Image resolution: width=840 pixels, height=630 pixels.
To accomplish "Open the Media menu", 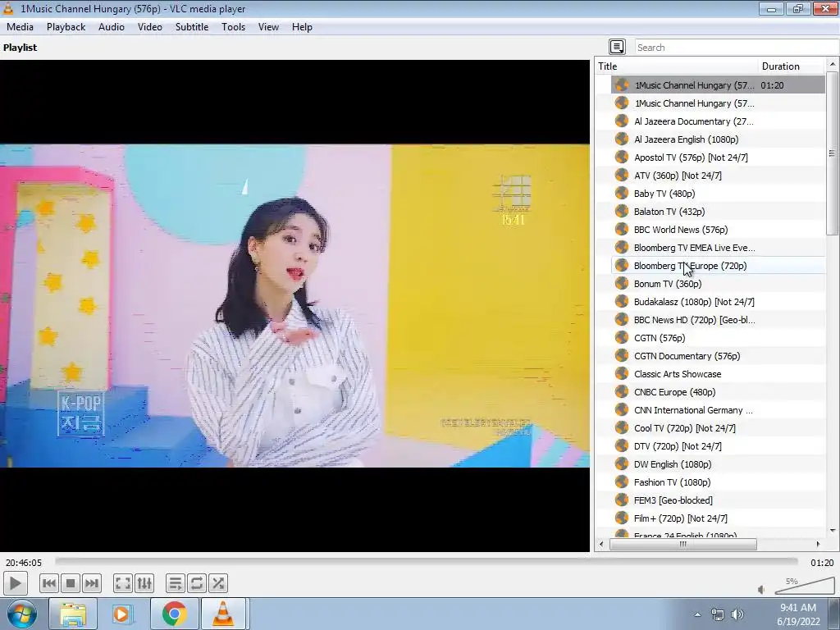I will 20,27.
